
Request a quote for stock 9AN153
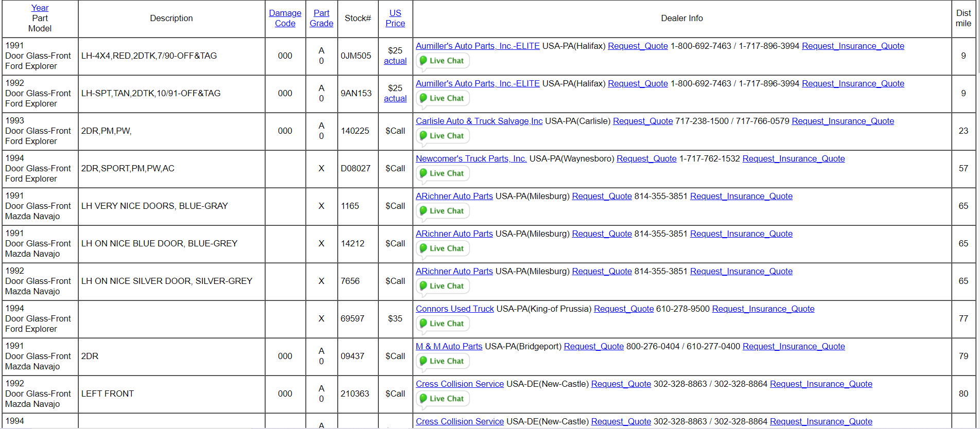tap(638, 83)
